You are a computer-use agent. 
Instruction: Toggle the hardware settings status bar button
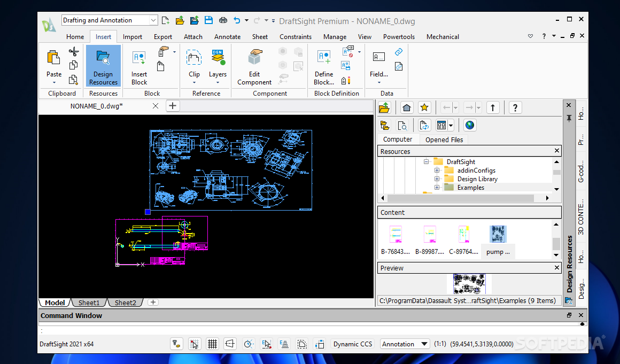click(176, 344)
